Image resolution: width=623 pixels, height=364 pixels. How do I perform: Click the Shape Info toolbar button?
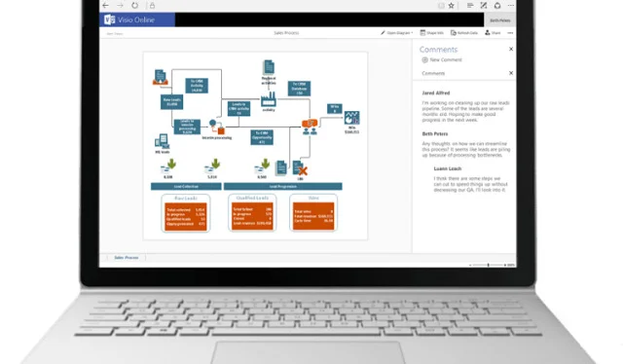point(431,33)
